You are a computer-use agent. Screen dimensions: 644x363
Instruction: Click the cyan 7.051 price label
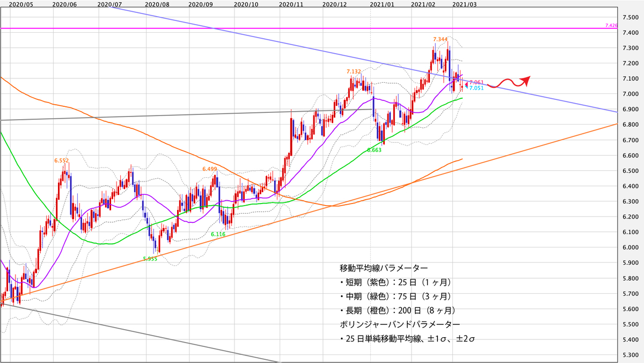click(477, 88)
